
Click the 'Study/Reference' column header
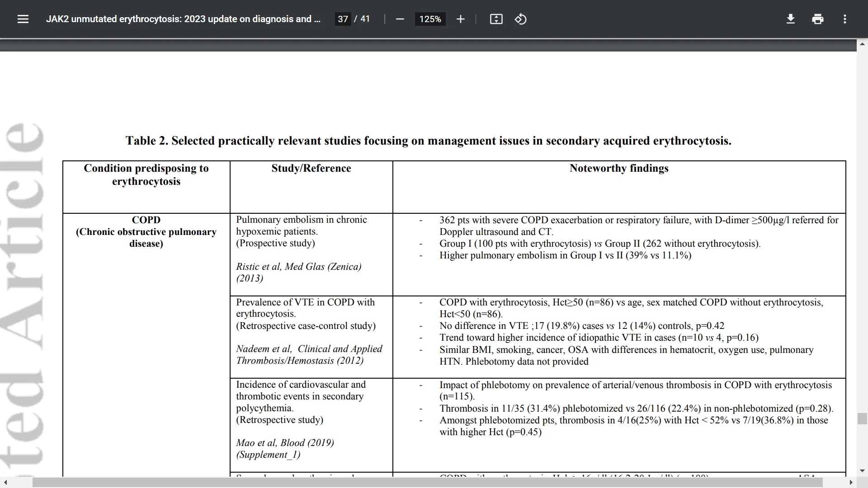click(x=311, y=168)
